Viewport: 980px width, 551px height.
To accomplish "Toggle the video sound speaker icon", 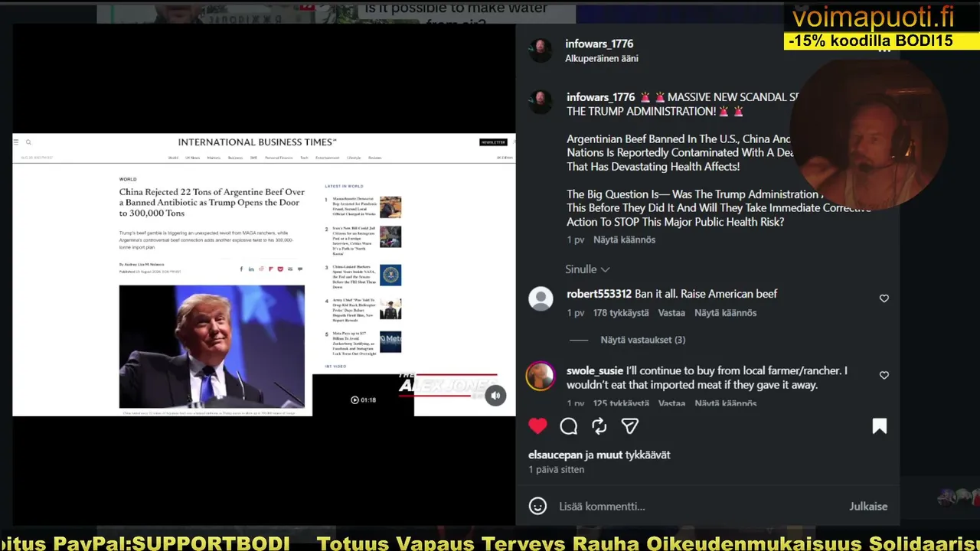I will pos(495,396).
